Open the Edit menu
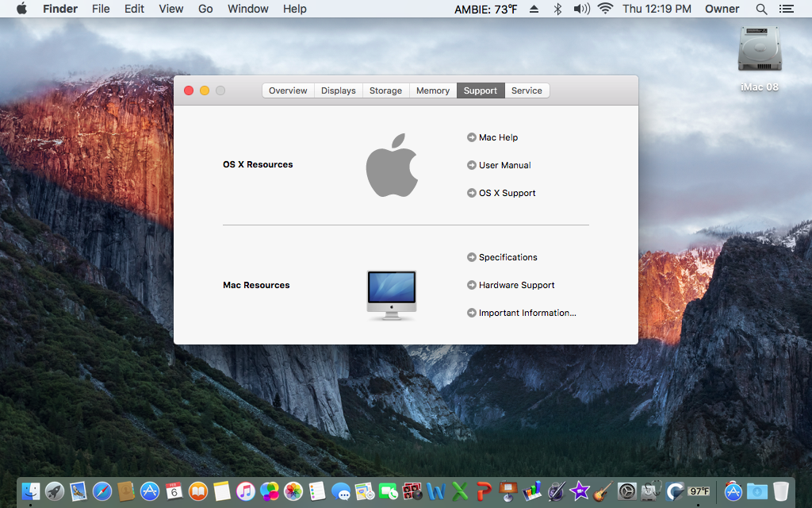This screenshot has width=812, height=508. (x=134, y=9)
